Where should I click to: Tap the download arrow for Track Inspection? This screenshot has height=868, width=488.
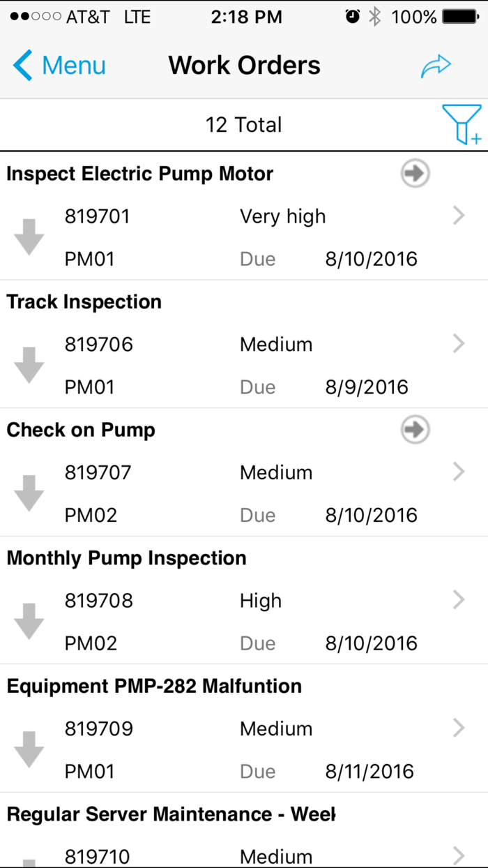29,365
